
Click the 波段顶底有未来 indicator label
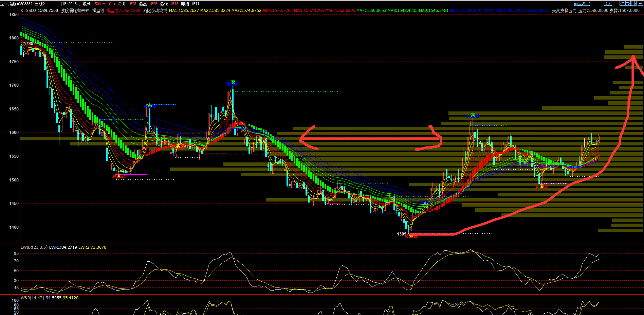coord(75,11)
